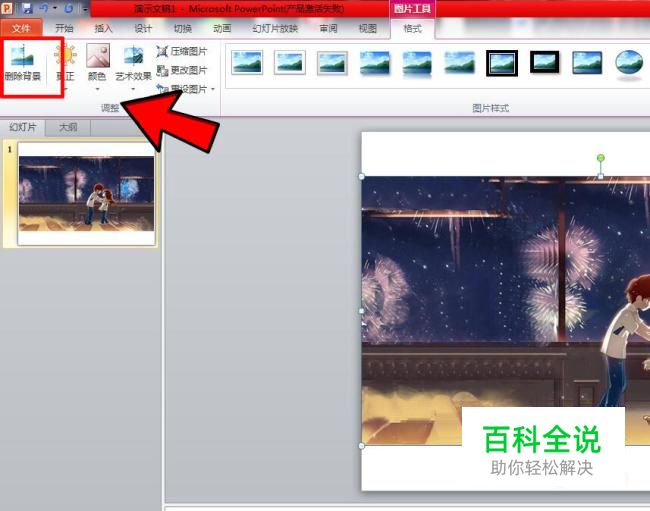Apply the third picture style with grey frame
The width and height of the screenshot is (650, 511).
click(332, 63)
